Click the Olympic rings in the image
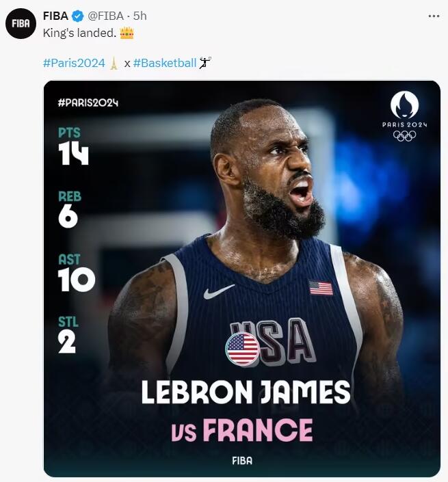 [x=404, y=136]
